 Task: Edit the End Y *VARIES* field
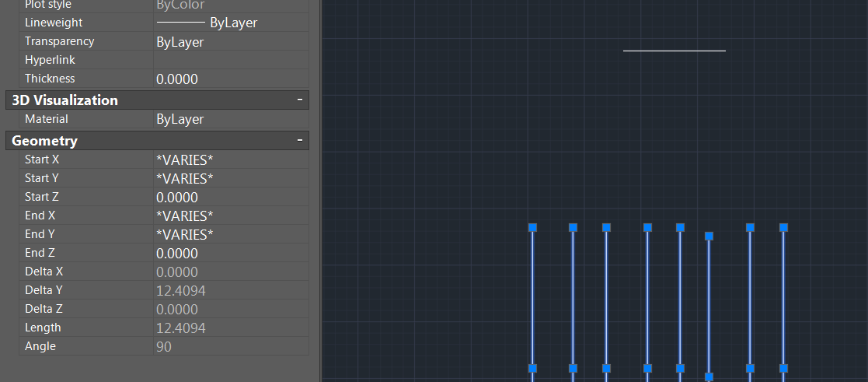(x=231, y=234)
